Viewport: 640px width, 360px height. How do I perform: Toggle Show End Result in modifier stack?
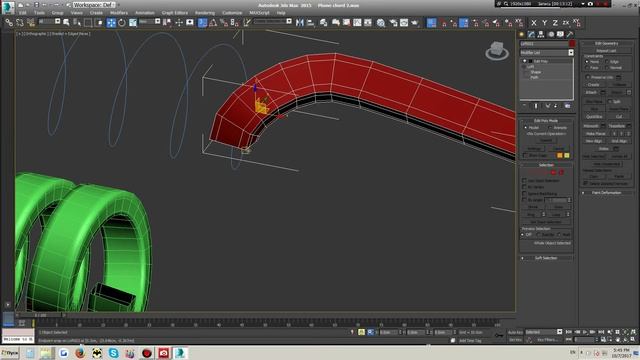tap(536, 106)
